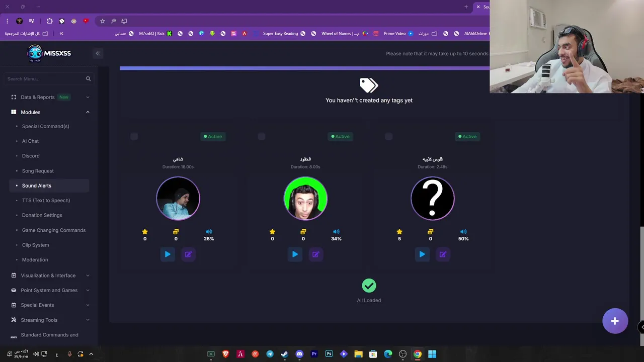644x362 pixels.
Task: Select the checkbox on the question-mark card
Action: coord(388,136)
